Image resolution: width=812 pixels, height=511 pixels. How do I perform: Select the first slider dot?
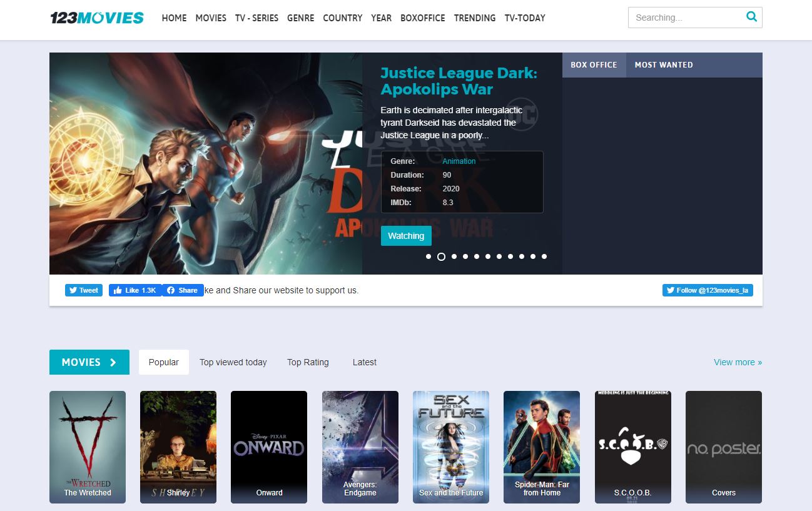tap(429, 256)
